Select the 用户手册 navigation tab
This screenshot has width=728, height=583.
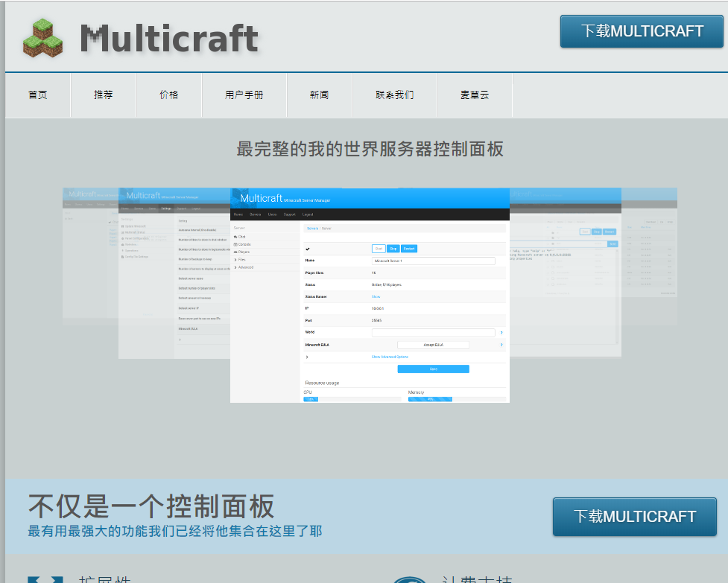[x=244, y=95]
